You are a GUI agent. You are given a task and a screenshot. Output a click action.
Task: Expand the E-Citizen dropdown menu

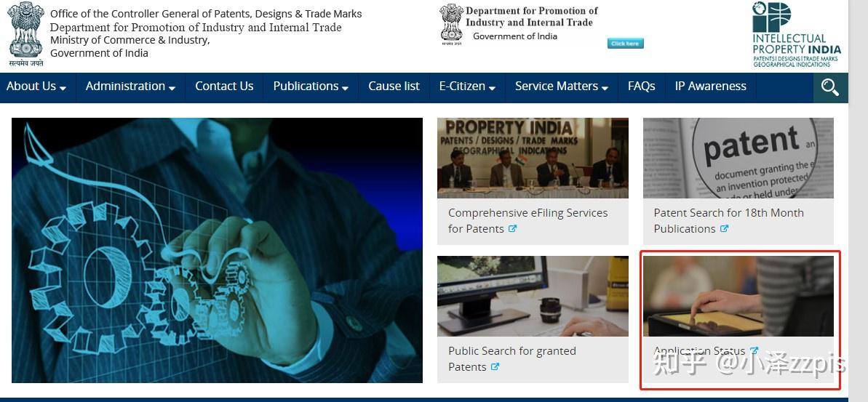467,87
